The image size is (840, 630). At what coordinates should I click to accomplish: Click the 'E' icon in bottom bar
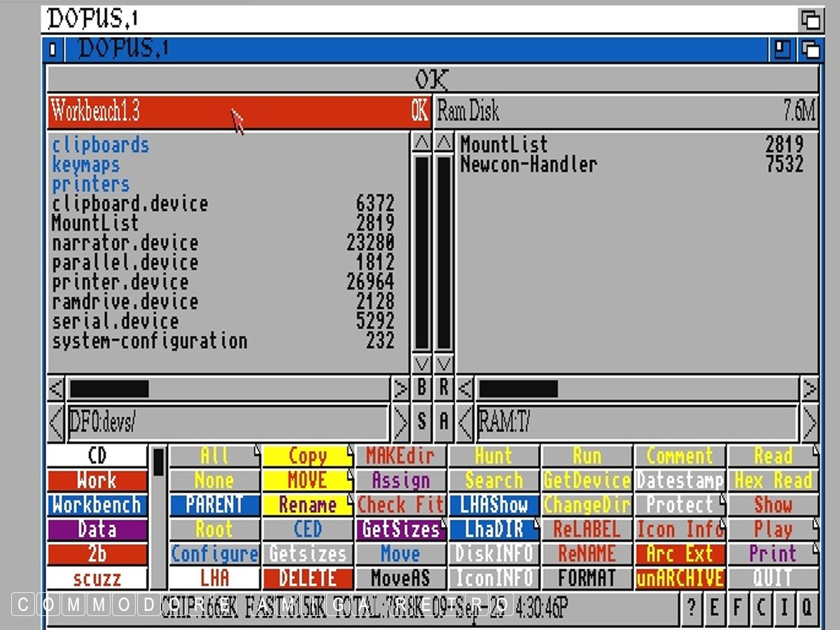(x=714, y=607)
